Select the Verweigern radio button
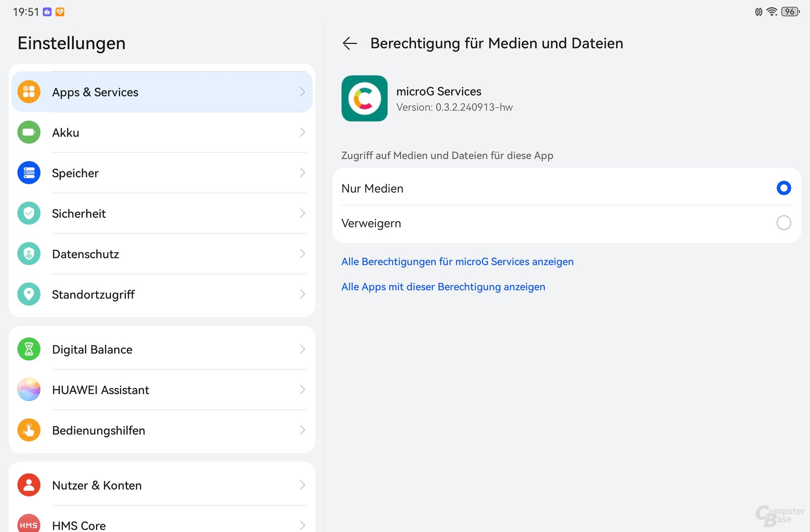Viewport: 810px width, 532px height. tap(783, 223)
